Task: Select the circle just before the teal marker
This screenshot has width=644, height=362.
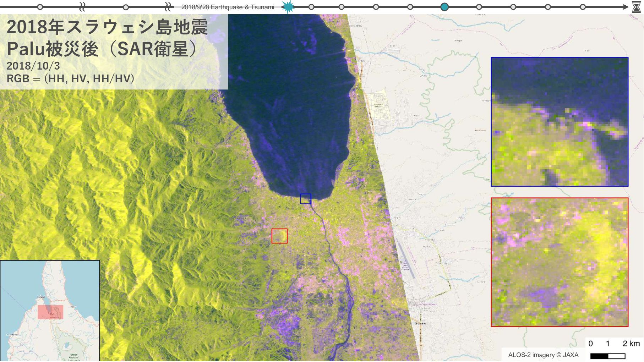Action: (410, 7)
